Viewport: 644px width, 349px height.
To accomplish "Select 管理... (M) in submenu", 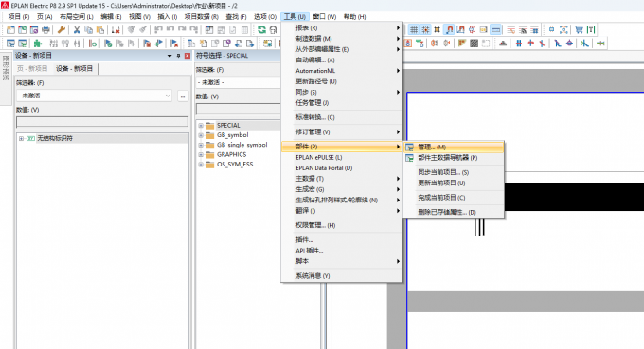I will 454,147.
